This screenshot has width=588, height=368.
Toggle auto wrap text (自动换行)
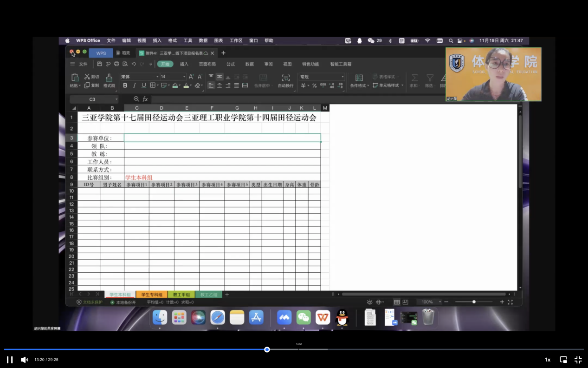pos(286,81)
